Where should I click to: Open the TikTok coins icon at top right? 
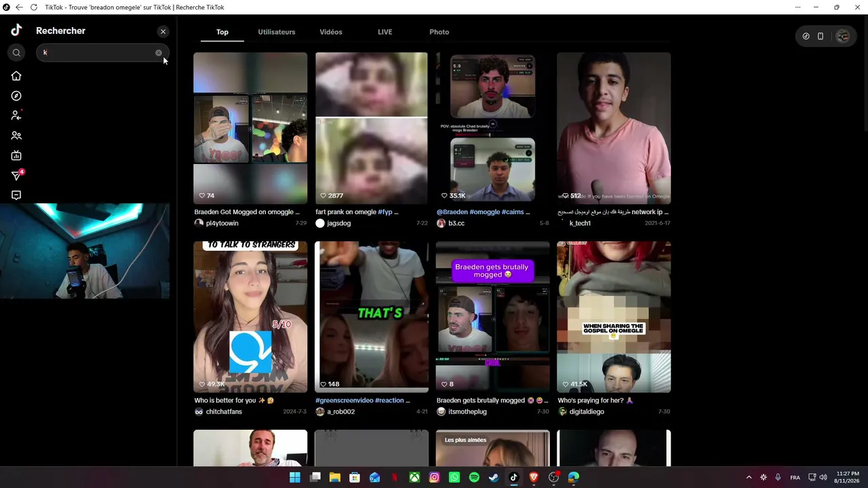pyautogui.click(x=806, y=36)
